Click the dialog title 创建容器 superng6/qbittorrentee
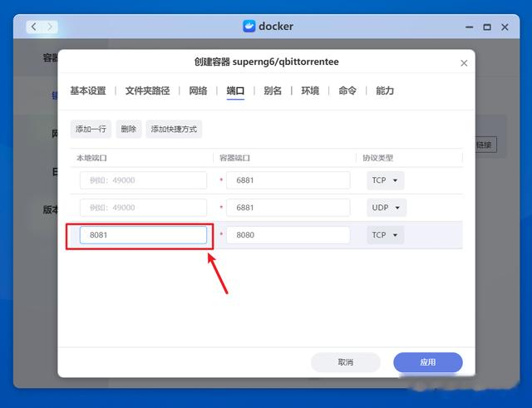 (266, 61)
